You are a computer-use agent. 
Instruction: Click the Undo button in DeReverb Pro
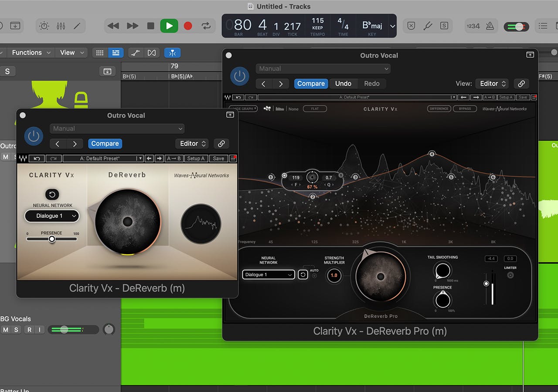coord(343,84)
